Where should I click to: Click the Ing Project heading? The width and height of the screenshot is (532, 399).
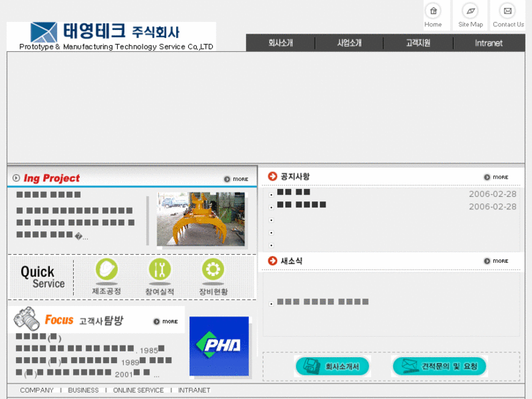[x=51, y=178]
